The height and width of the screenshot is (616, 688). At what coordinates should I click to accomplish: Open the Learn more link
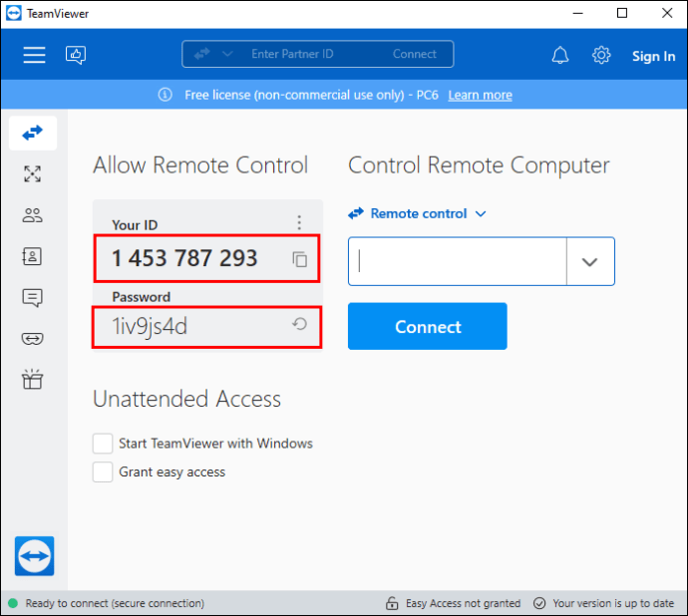pos(480,96)
